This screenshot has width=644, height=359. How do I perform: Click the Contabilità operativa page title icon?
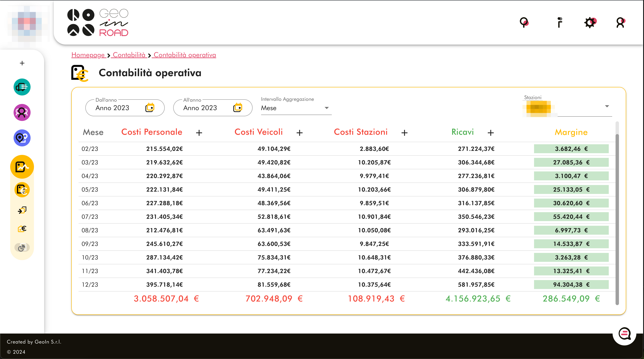pos(80,73)
